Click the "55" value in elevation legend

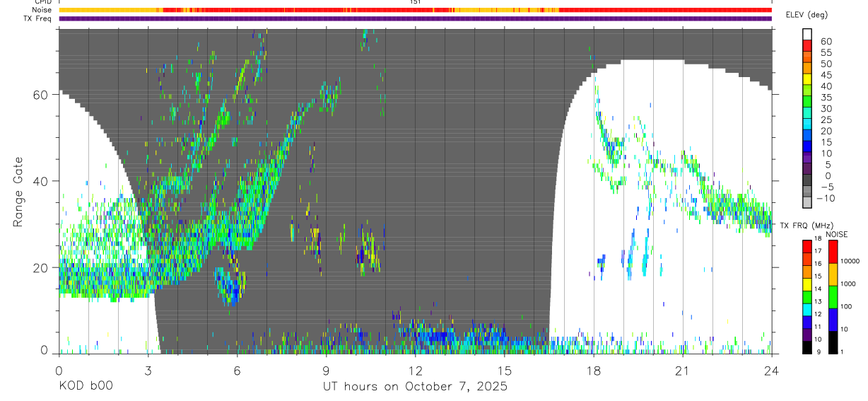(x=826, y=53)
